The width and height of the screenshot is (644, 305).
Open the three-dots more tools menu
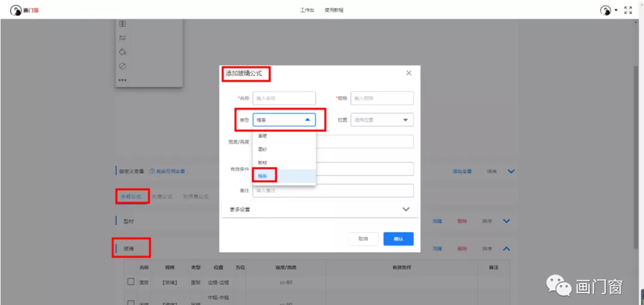(x=122, y=80)
